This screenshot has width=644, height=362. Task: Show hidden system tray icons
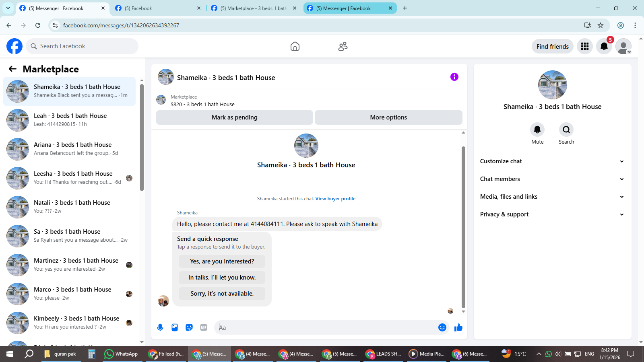click(539, 354)
